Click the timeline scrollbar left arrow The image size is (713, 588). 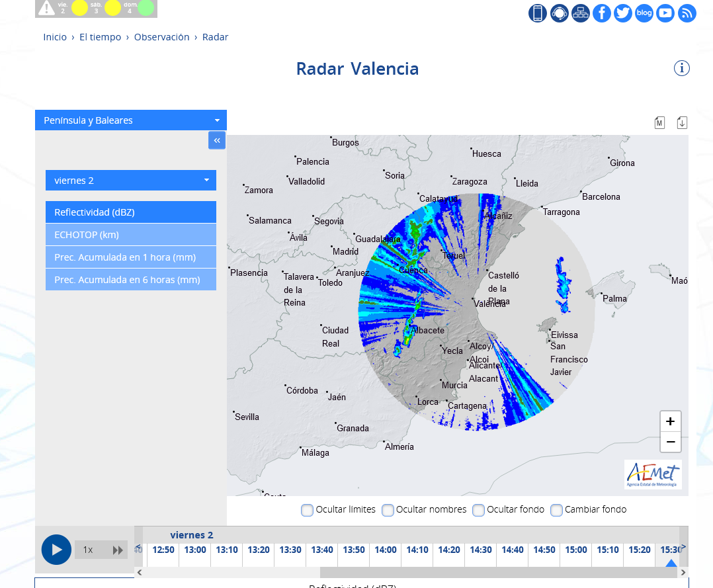tap(140, 573)
